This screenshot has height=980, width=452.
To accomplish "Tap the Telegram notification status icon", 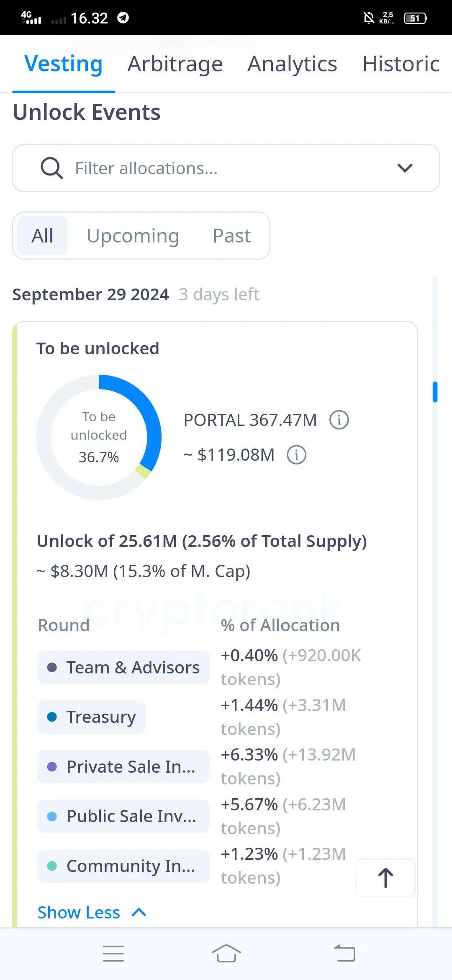I will tap(123, 18).
